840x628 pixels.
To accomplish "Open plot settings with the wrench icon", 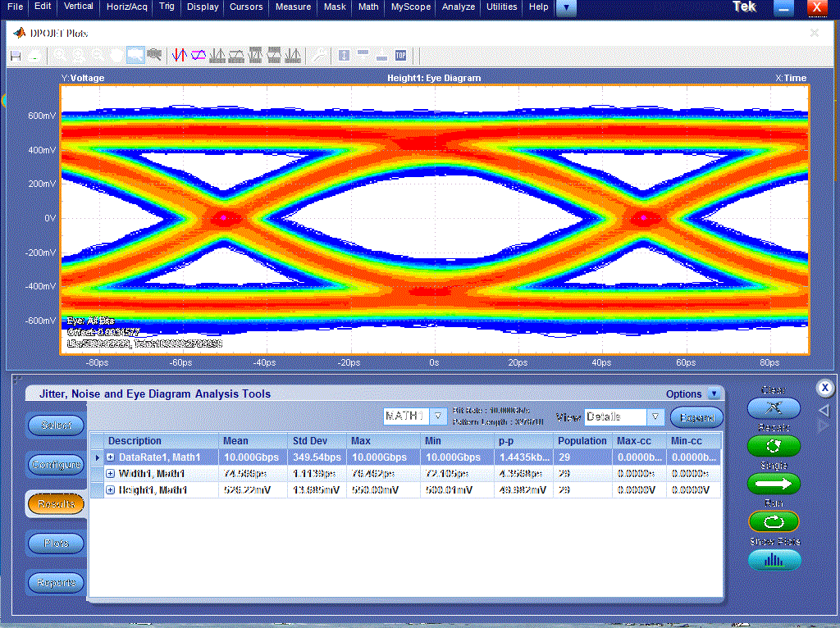I will (x=319, y=55).
